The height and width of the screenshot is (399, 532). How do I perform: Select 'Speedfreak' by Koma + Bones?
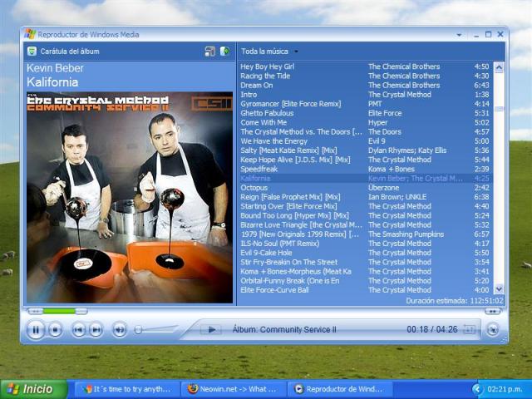(366, 169)
